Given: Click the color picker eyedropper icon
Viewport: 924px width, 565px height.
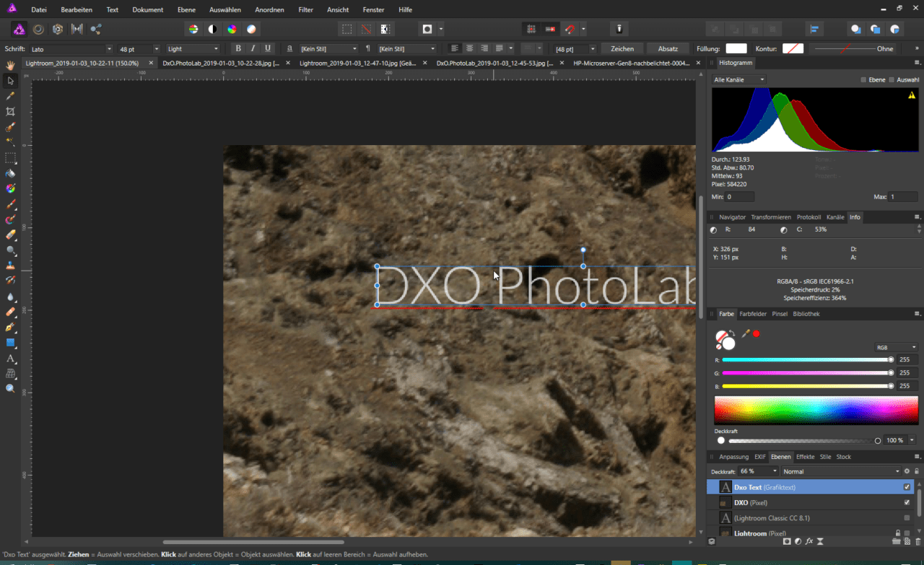Looking at the screenshot, I should (x=746, y=333).
